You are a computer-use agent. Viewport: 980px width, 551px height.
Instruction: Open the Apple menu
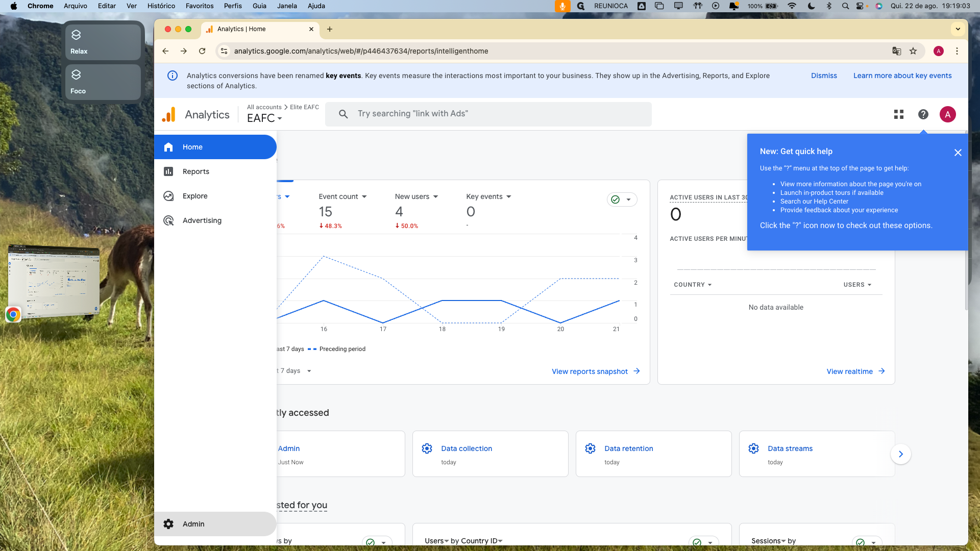pos(14,6)
